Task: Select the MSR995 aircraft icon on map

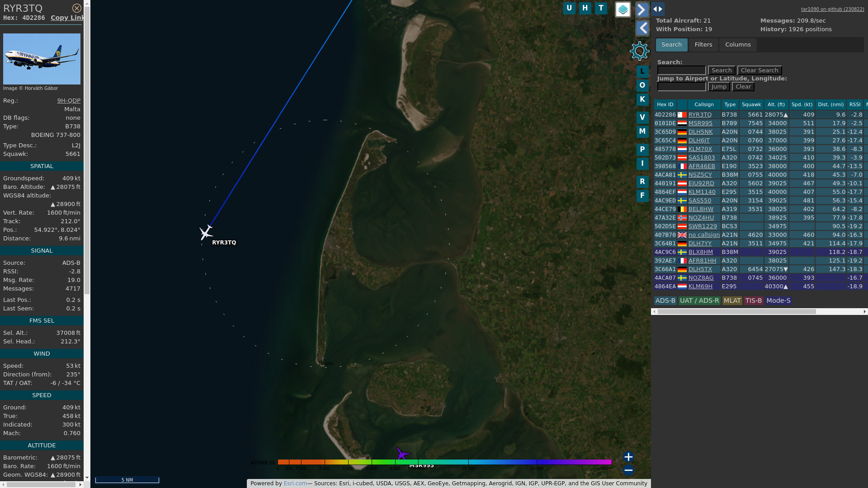Action: [402, 453]
